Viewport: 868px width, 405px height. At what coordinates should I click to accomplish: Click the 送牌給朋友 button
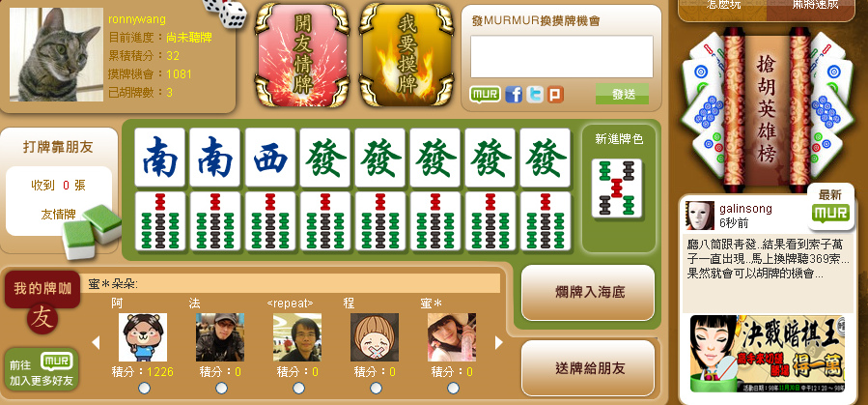[588, 368]
